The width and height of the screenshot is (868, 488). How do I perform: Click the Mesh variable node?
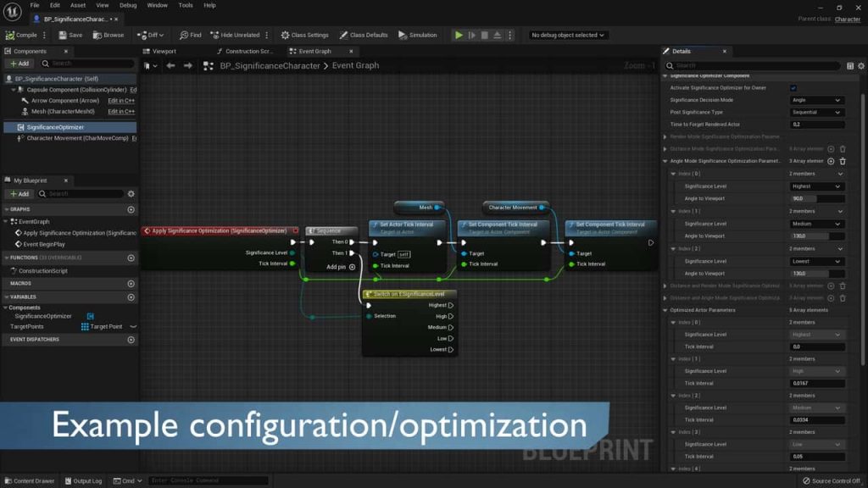419,208
